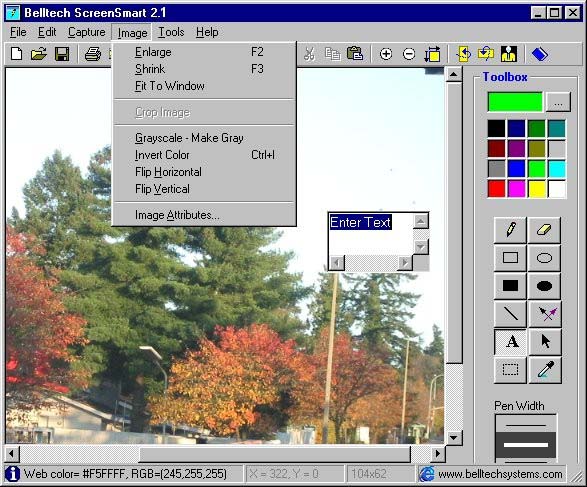Pick the red color swatch
The image size is (587, 487).
tap(496, 189)
